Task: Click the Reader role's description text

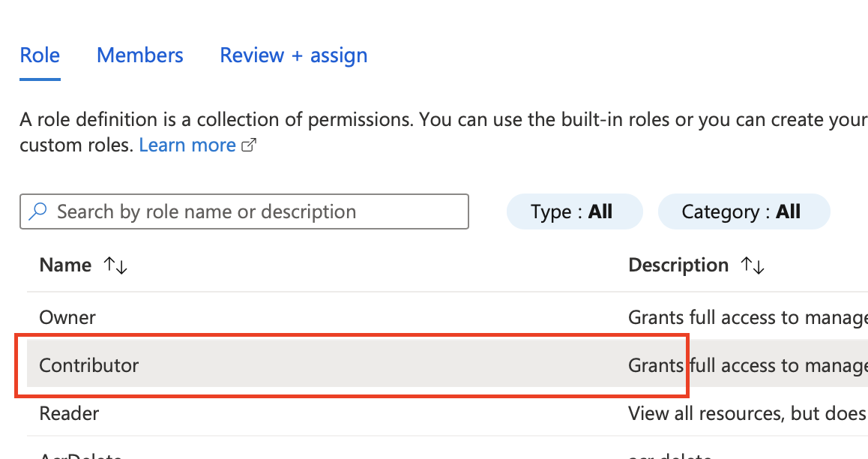Action: coord(747,413)
